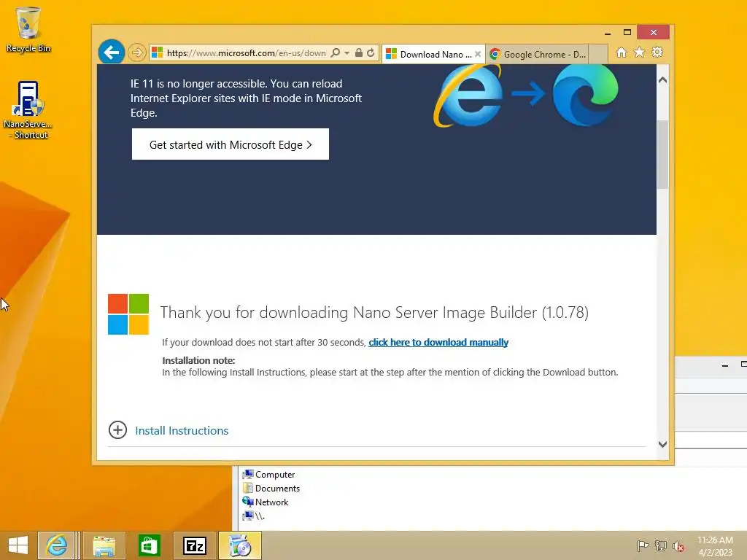Click the IE Home icon

click(622, 52)
